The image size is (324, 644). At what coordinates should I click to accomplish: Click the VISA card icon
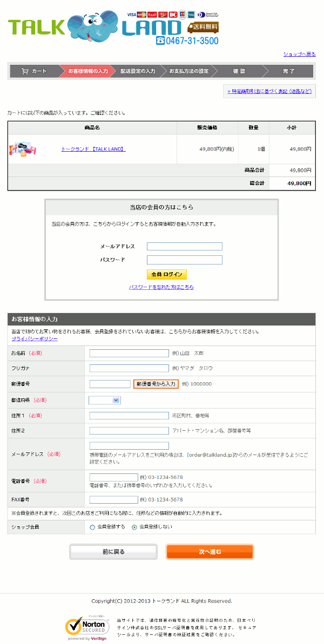click(x=131, y=15)
